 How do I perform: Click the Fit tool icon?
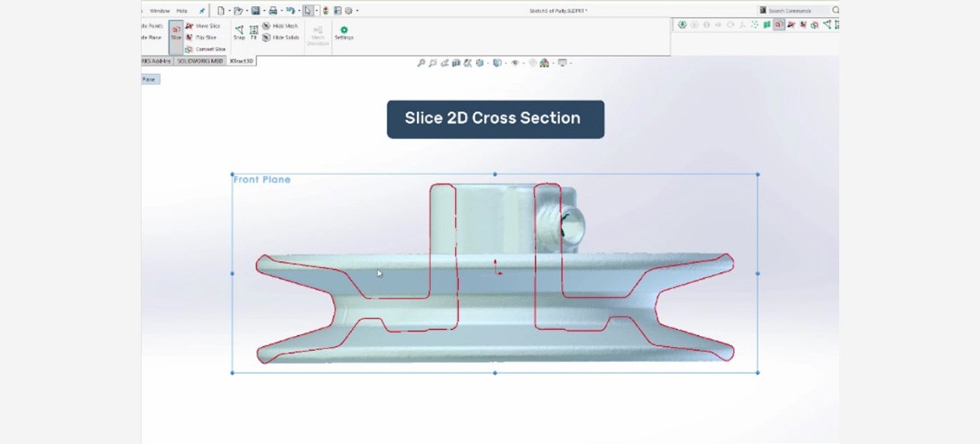(x=254, y=33)
